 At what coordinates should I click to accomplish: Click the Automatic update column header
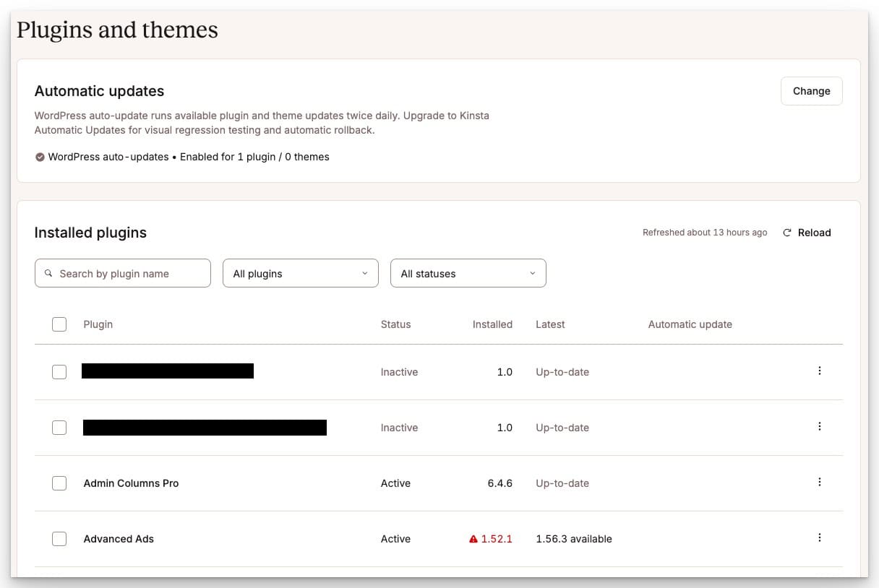pyautogui.click(x=690, y=324)
